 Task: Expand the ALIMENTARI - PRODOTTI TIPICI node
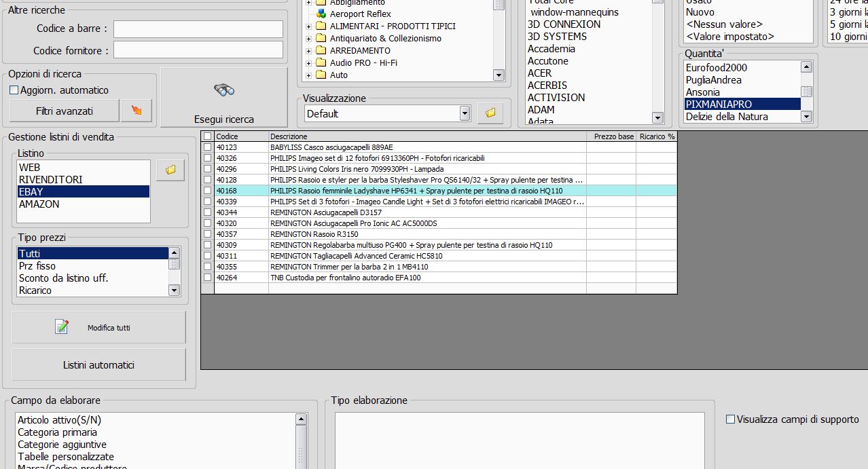(x=309, y=26)
